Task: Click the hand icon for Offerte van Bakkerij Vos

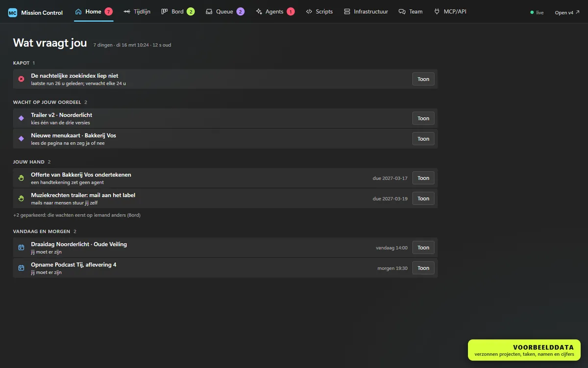Action: coord(21,178)
